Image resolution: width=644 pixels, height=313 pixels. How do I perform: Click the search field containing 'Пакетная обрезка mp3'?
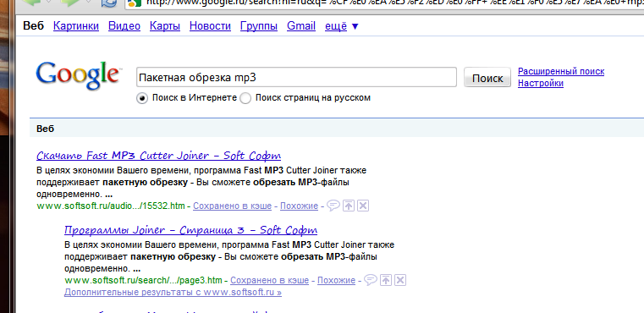296,77
